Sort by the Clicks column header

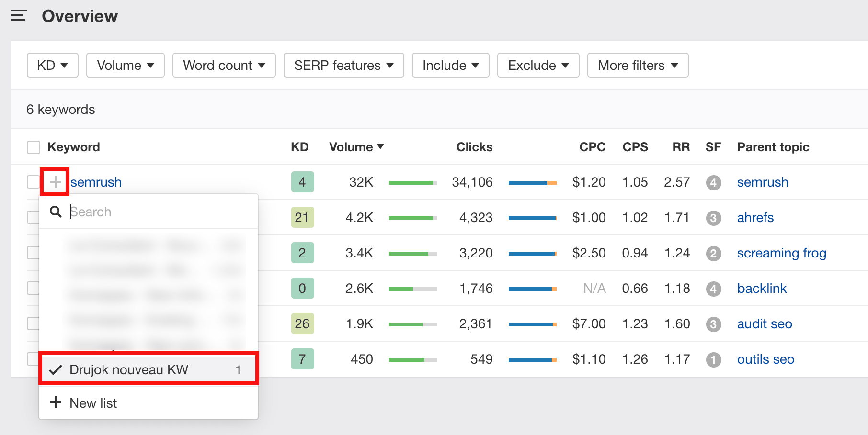tap(474, 147)
